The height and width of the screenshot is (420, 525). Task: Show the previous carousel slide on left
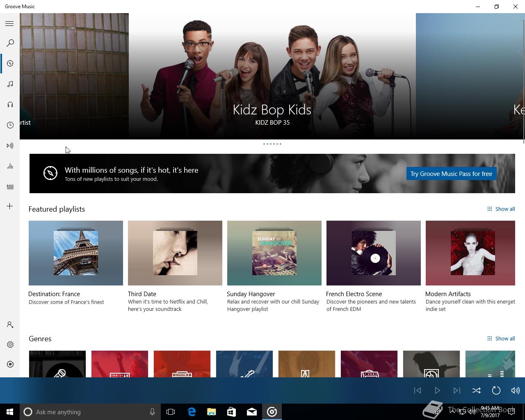pos(74,76)
